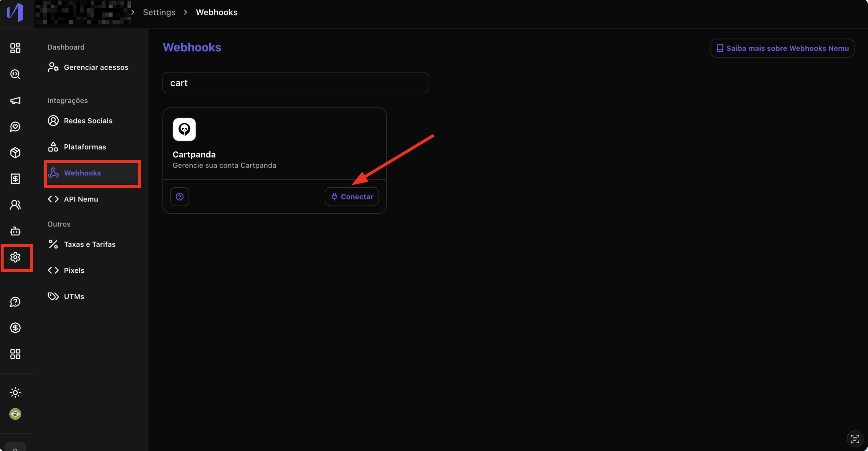Image resolution: width=868 pixels, height=451 pixels.
Task: Open Saiba mais sobre Webhooks Nemu link
Action: coord(782,48)
